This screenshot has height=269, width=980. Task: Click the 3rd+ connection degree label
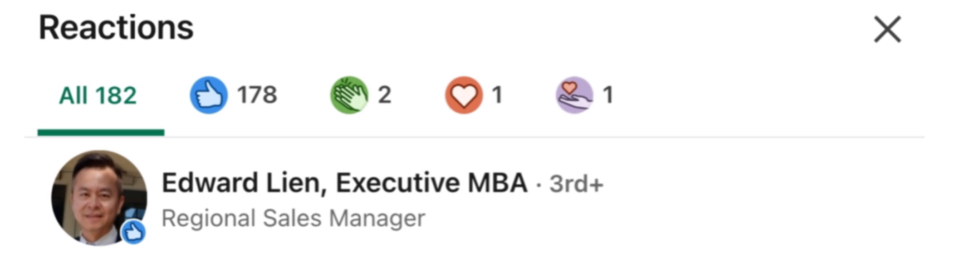[576, 184]
